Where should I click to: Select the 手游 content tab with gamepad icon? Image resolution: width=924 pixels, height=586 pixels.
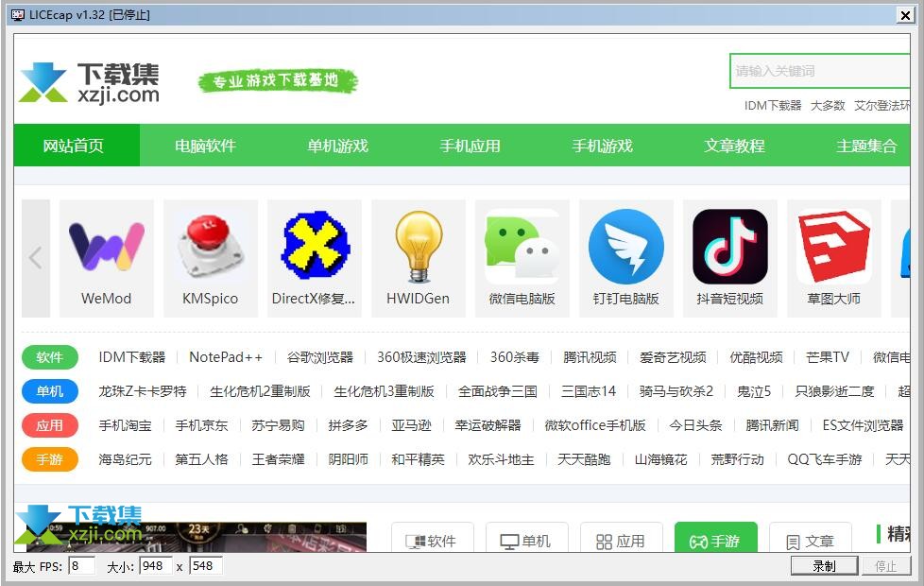pos(716,538)
